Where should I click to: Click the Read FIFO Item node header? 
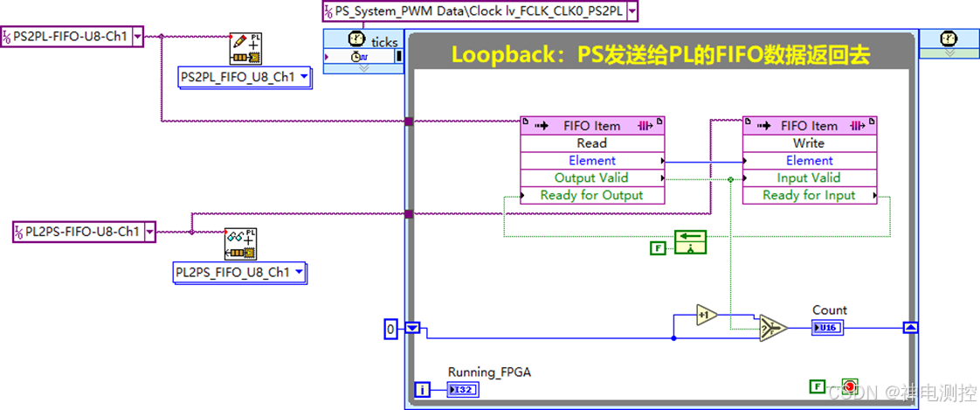(x=592, y=125)
